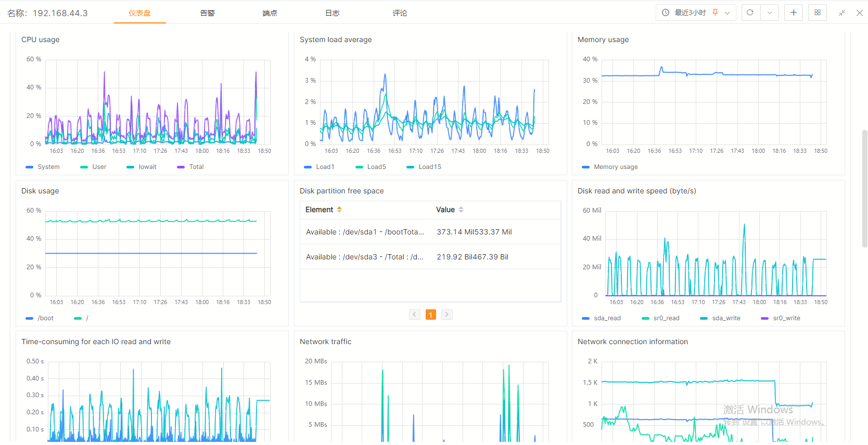868x445 pixels.
Task: Switch to the 告警 tab
Action: point(207,13)
